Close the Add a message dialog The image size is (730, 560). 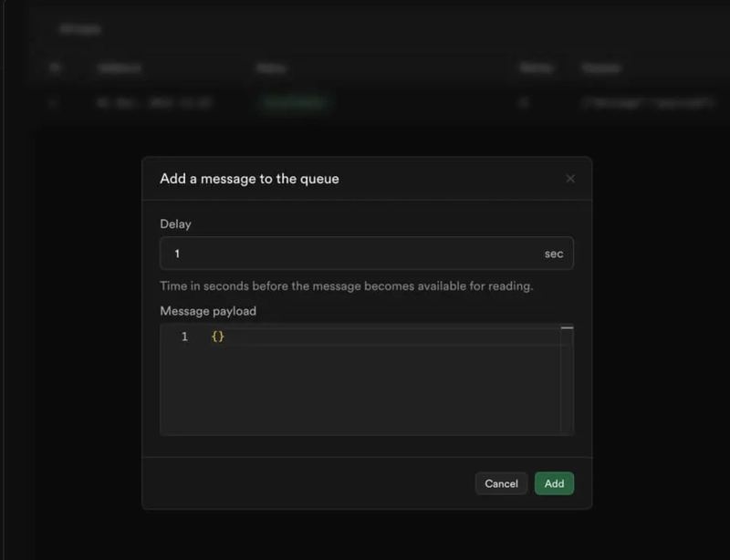tap(570, 179)
